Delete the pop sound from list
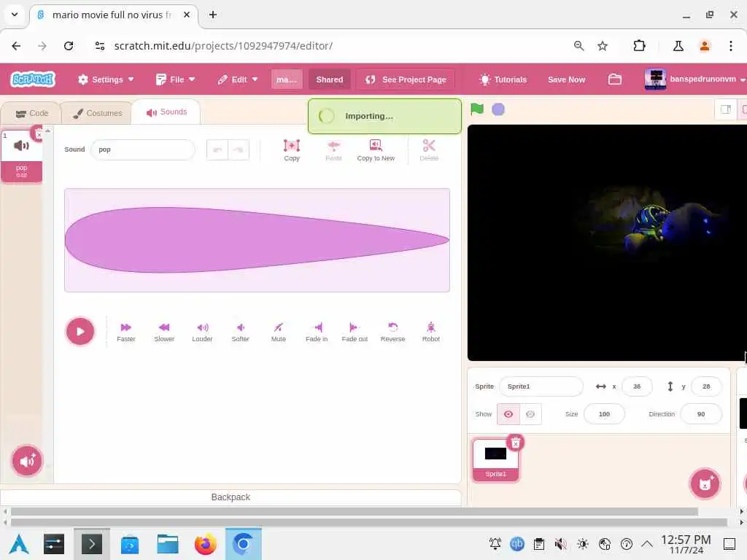 (38, 134)
